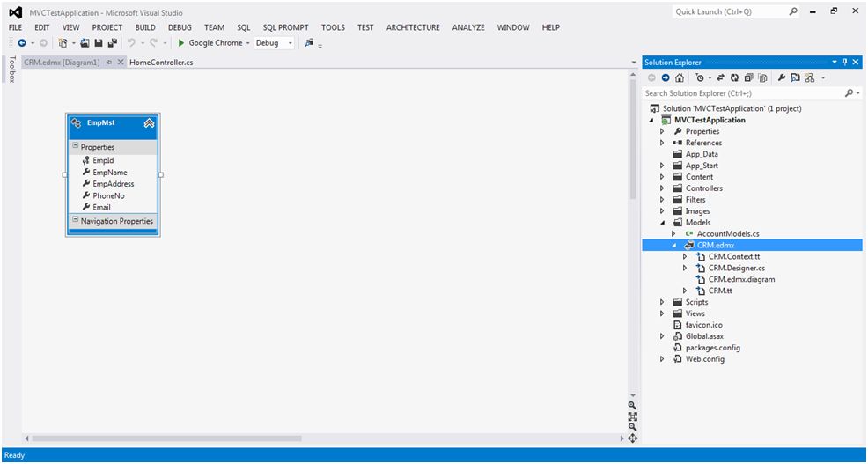Open Properties via the wrench icon
868x464 pixels.
coord(782,78)
